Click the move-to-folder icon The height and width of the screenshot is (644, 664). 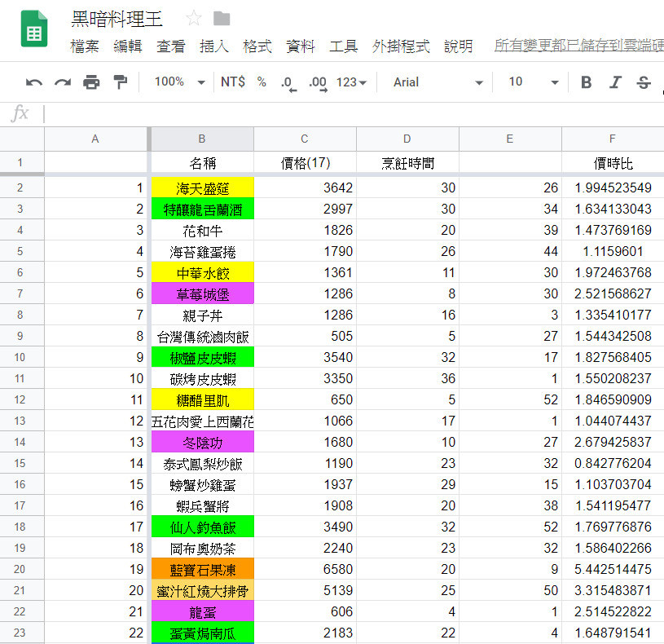(x=222, y=19)
